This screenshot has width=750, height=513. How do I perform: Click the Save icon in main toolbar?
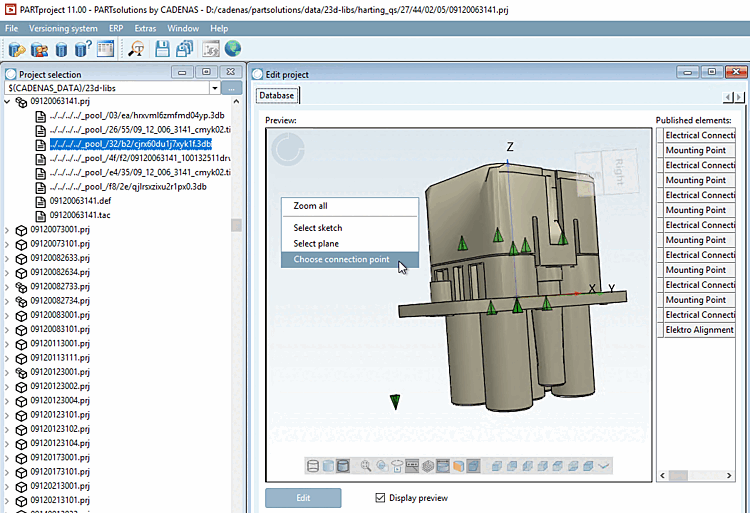162,48
